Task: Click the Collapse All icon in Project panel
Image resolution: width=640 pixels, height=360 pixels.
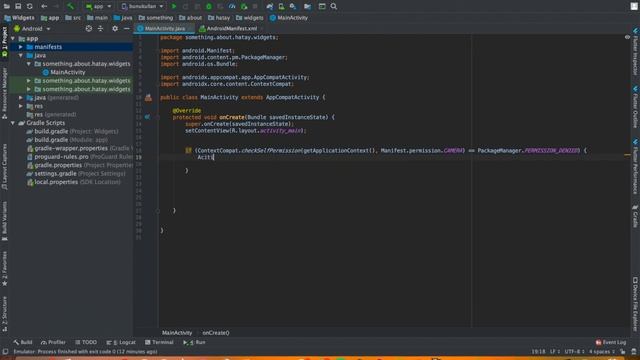Action: pyautogui.click(x=100, y=29)
